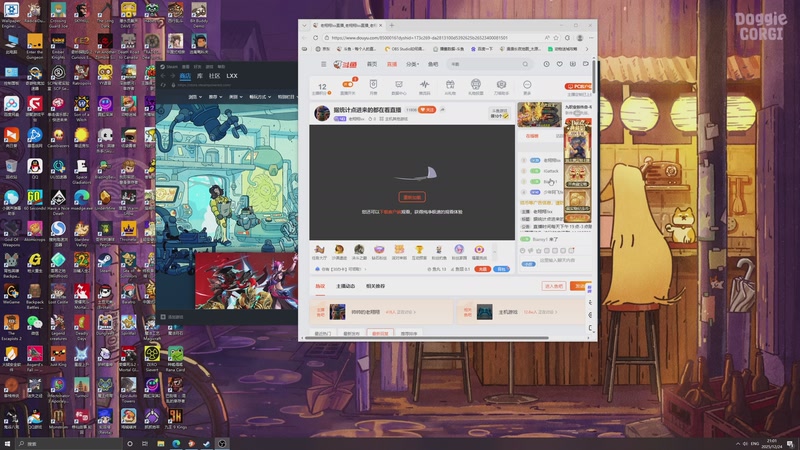Open the browser profile icon
This screenshot has width=800, height=450.
pyautogui.click(x=580, y=38)
